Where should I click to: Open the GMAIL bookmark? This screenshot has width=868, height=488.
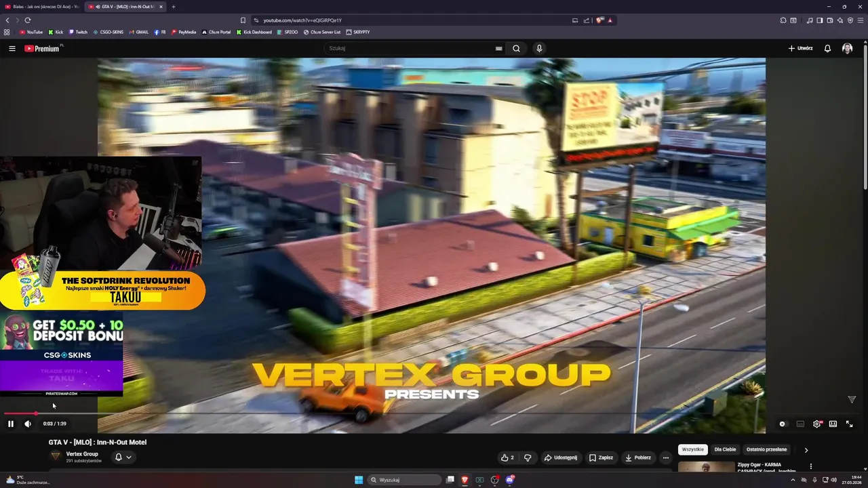138,32
